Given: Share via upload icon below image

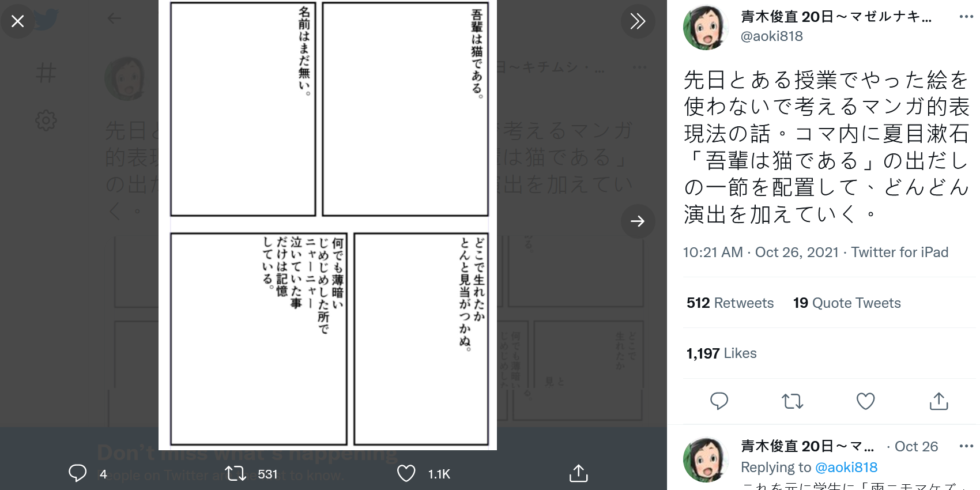Looking at the screenshot, I should point(578,473).
